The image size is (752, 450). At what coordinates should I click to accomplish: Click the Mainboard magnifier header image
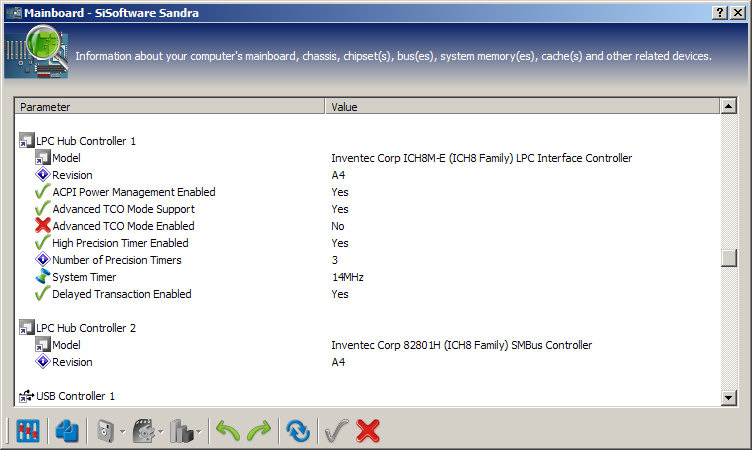pyautogui.click(x=36, y=52)
